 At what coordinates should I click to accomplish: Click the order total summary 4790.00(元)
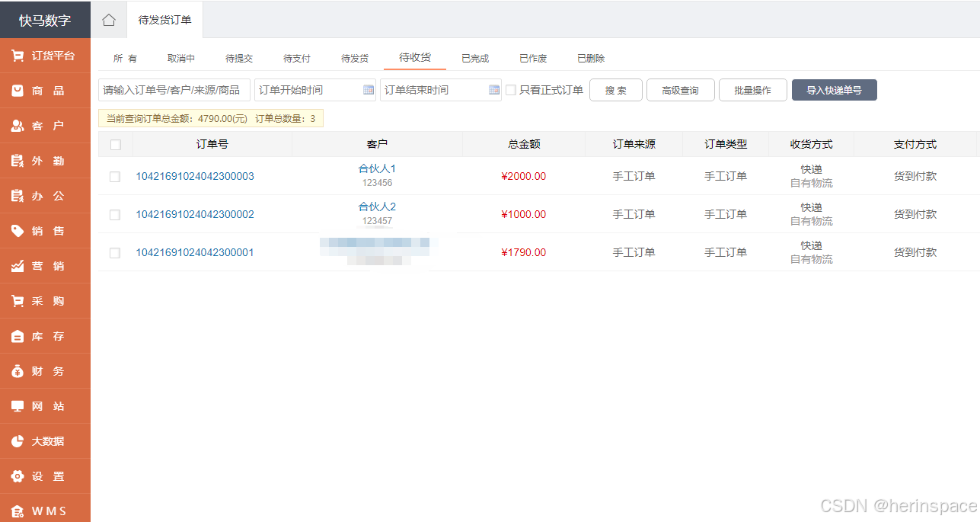(x=223, y=119)
